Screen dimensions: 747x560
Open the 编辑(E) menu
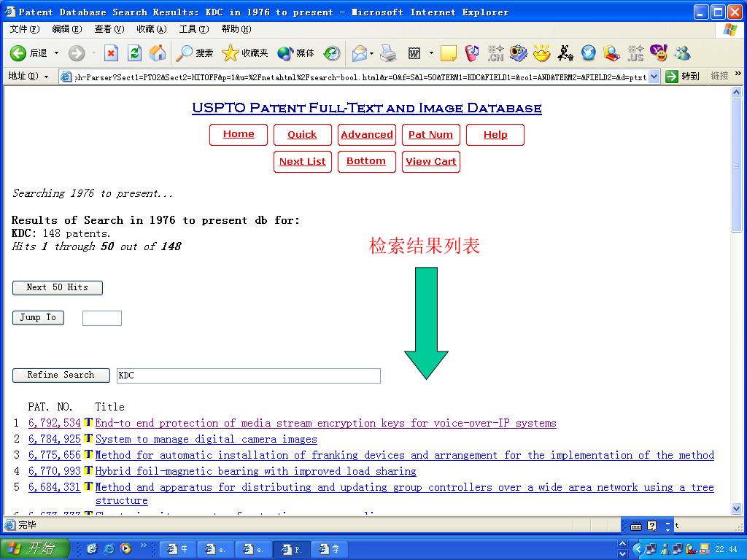67,29
